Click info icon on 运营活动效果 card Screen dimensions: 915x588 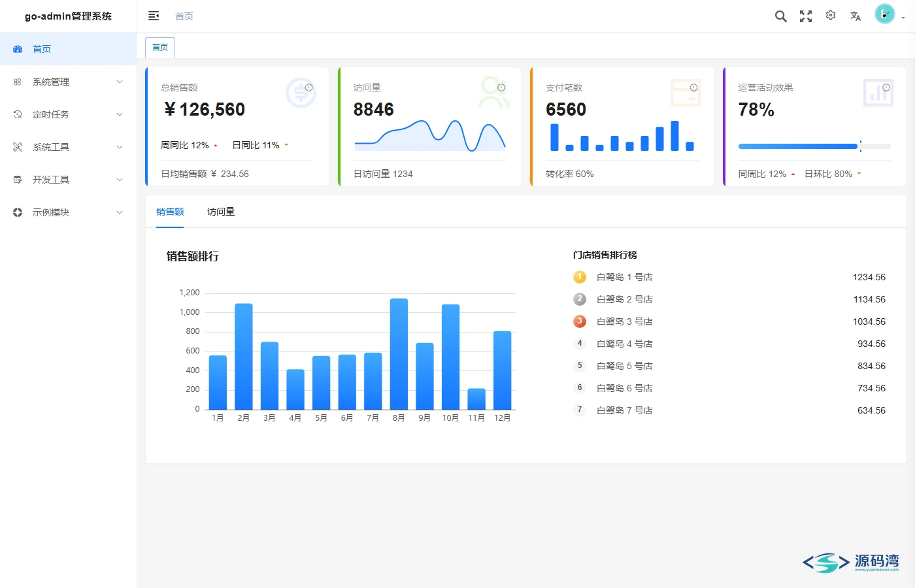click(x=886, y=88)
